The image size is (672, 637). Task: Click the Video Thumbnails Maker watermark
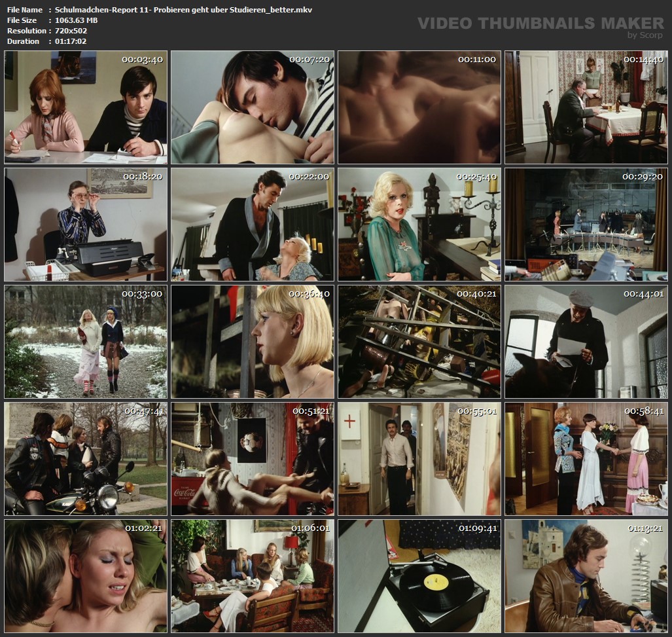pyautogui.click(x=540, y=24)
